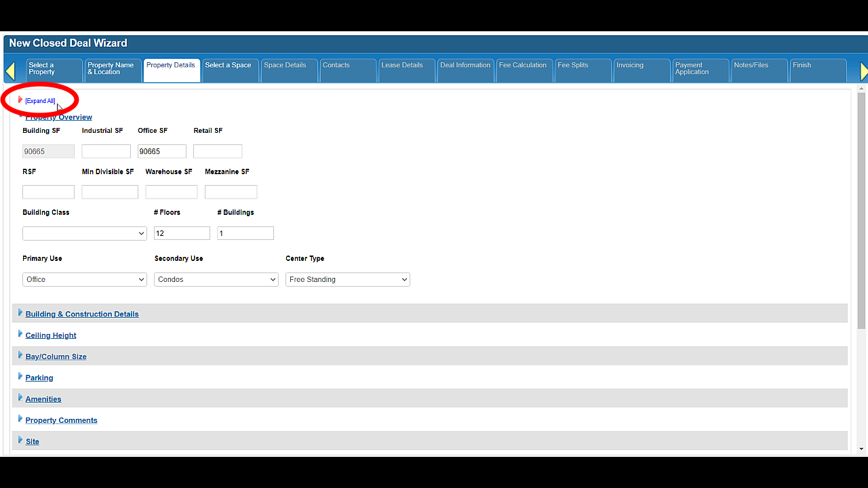Open the Building Class dropdown
This screenshot has width=868, height=488.
(84, 233)
